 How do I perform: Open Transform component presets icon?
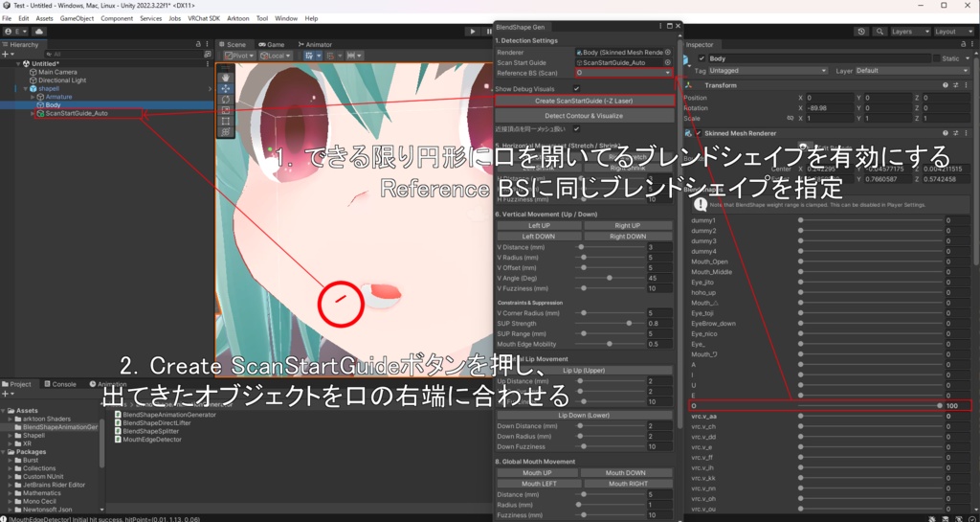point(956,85)
